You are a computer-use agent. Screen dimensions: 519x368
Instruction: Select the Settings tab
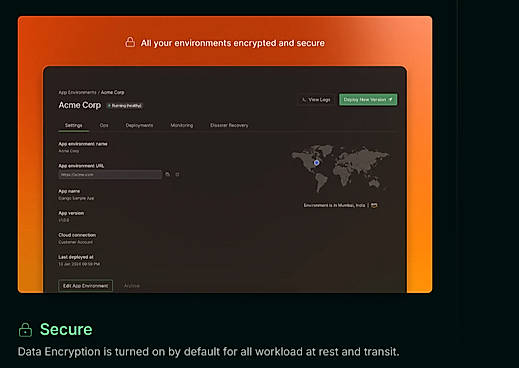pyautogui.click(x=73, y=125)
